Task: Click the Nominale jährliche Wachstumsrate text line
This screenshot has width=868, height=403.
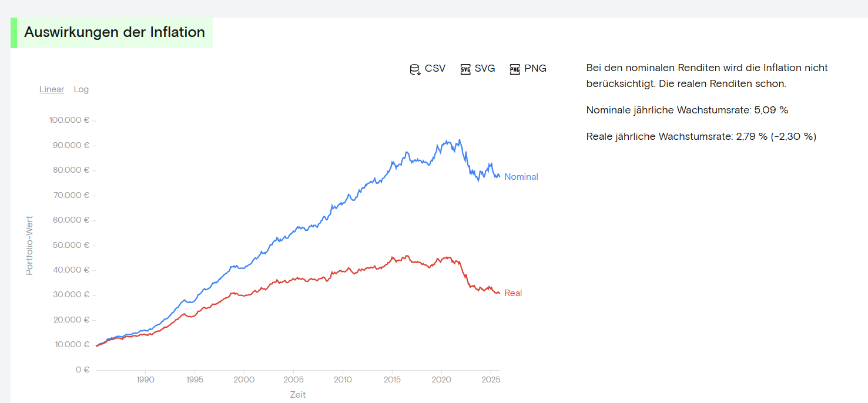Action: pyautogui.click(x=688, y=110)
